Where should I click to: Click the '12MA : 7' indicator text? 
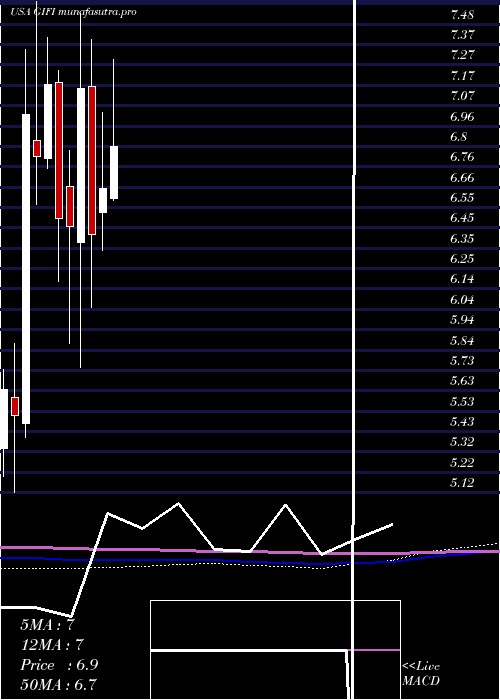tap(52, 645)
